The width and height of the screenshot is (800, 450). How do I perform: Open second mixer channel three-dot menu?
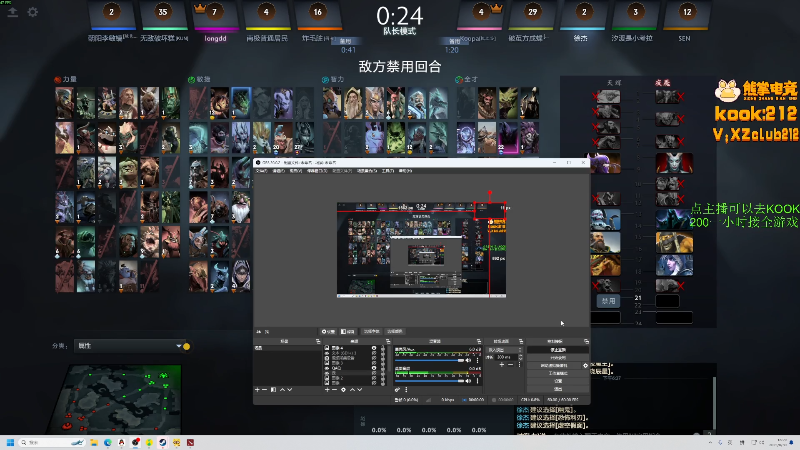tap(478, 381)
